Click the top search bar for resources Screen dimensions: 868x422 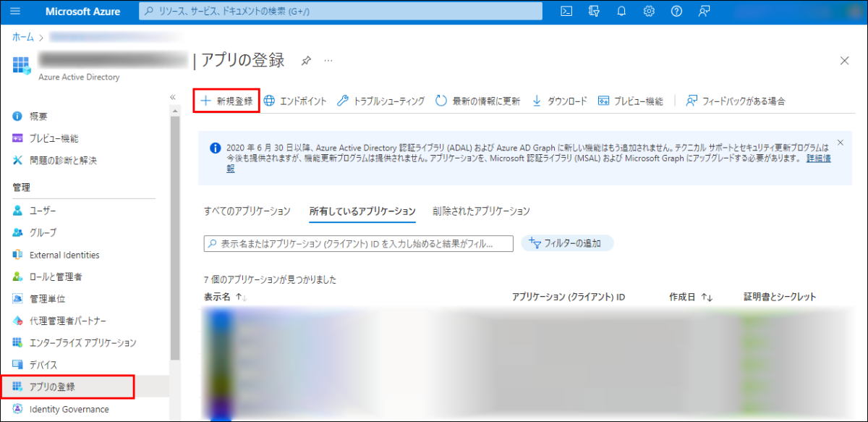(341, 11)
